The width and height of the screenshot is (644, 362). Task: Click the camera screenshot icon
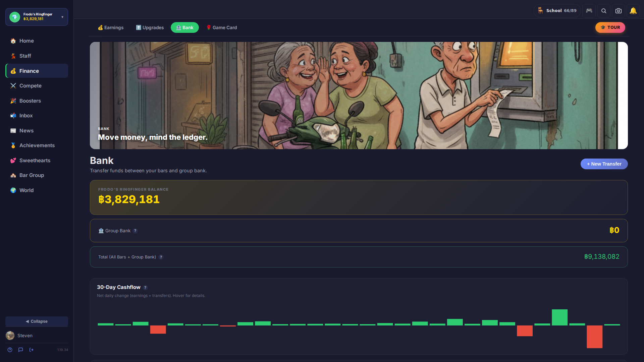click(619, 11)
